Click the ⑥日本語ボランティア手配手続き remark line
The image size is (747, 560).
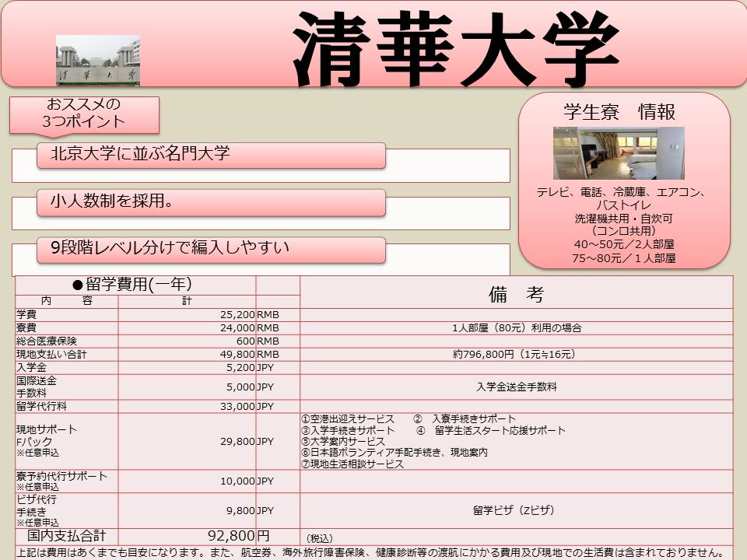(x=395, y=453)
